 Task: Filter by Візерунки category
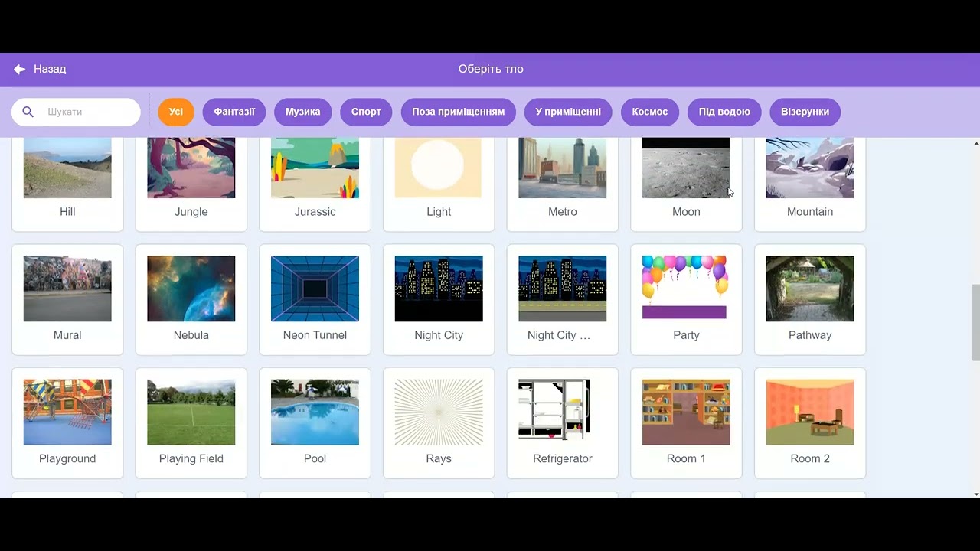coord(805,112)
